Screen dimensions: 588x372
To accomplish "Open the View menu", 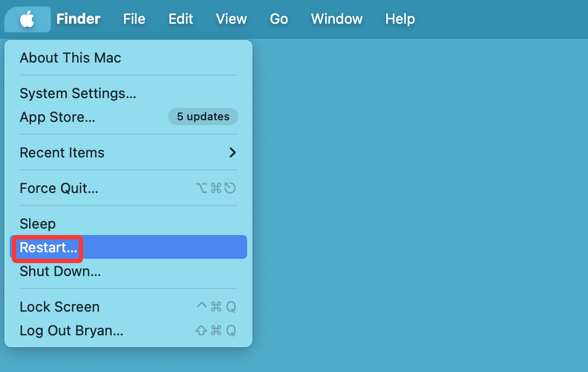I will [231, 19].
